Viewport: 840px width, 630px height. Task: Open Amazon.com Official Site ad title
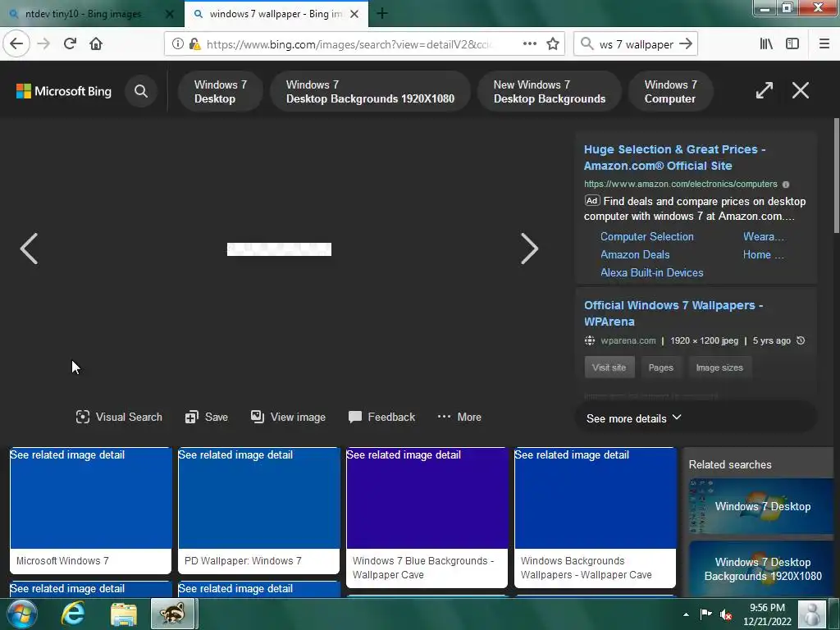pyautogui.click(x=674, y=157)
